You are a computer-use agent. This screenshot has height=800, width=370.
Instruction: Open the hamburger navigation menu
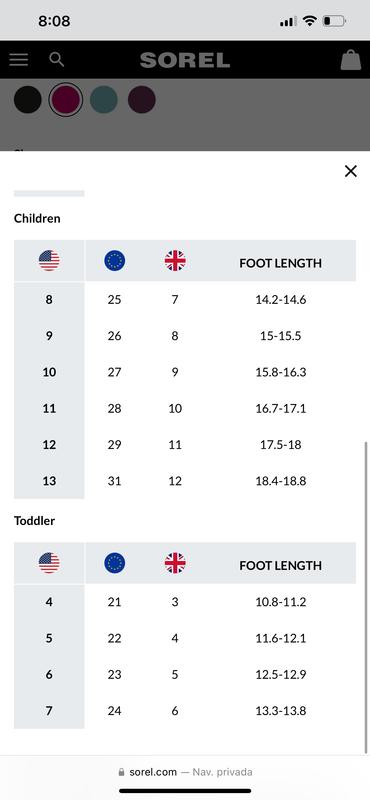coord(18,60)
